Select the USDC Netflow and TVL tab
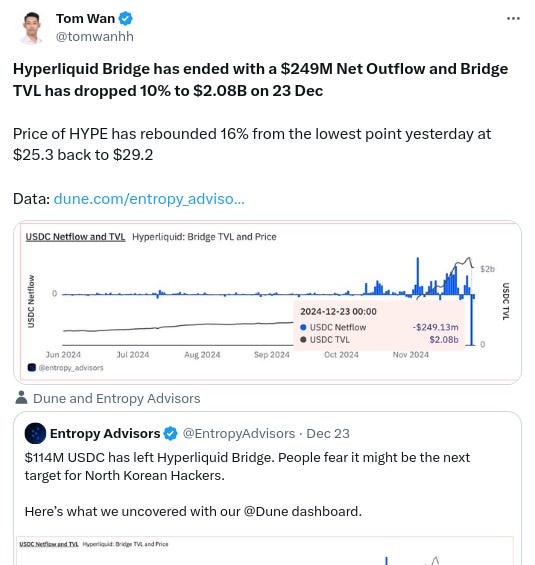 [75, 237]
